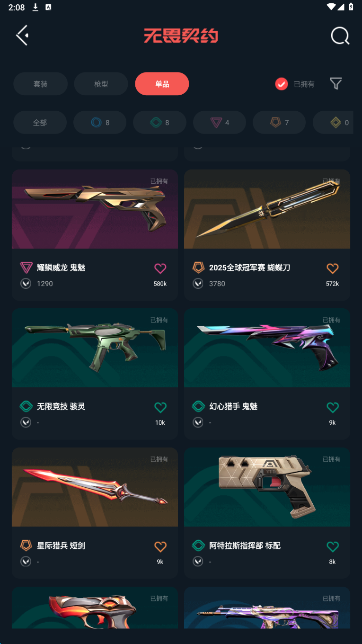The width and height of the screenshot is (362, 644).
Task: Select the 全部 rarity filter
Action: pyautogui.click(x=40, y=123)
